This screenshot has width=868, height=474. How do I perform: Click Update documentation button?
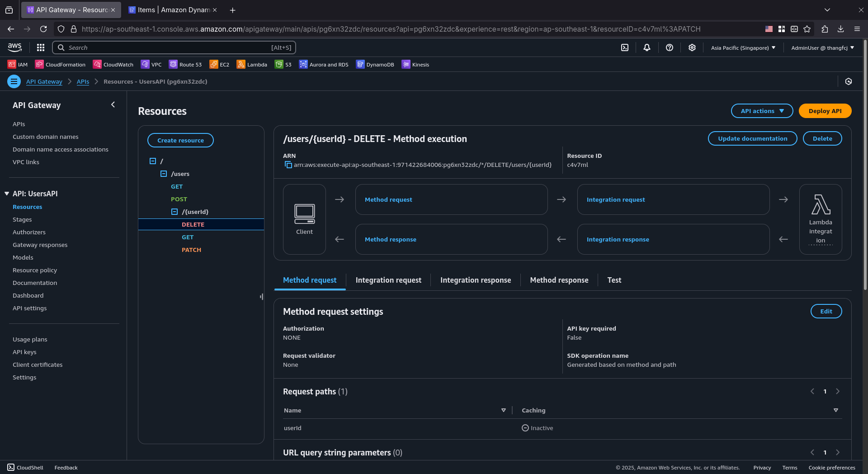(752, 138)
